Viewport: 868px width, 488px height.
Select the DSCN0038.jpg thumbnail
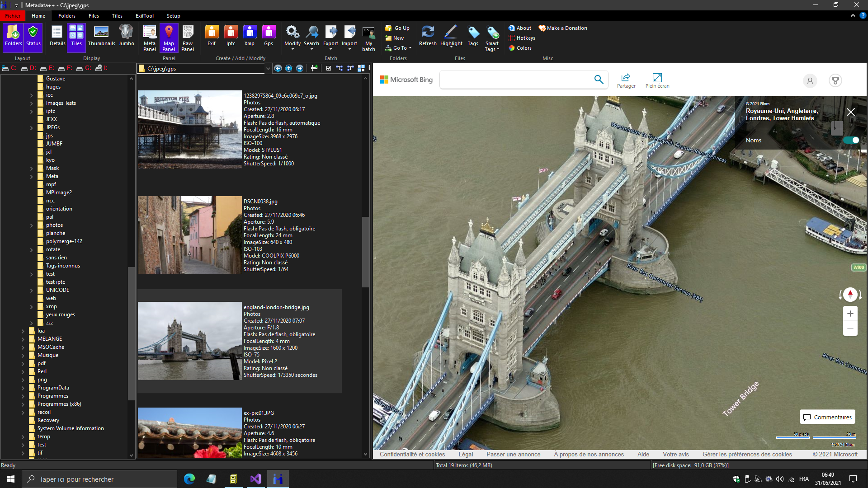click(x=189, y=235)
